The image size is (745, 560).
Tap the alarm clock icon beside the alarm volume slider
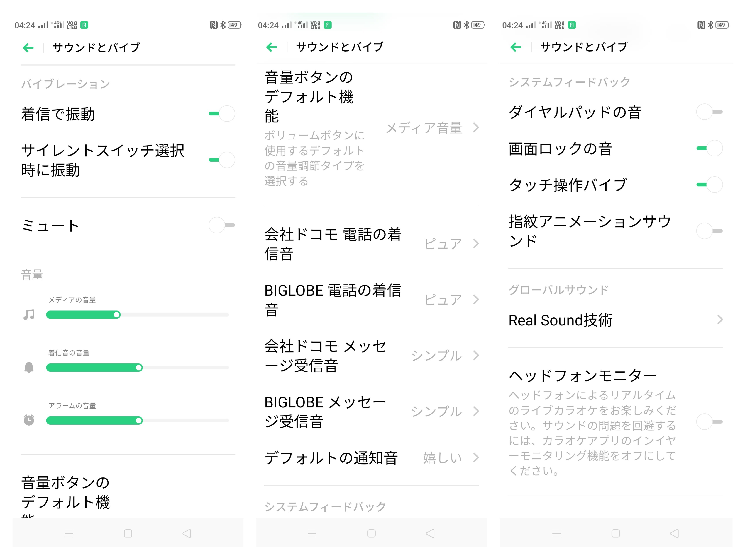[29, 420]
